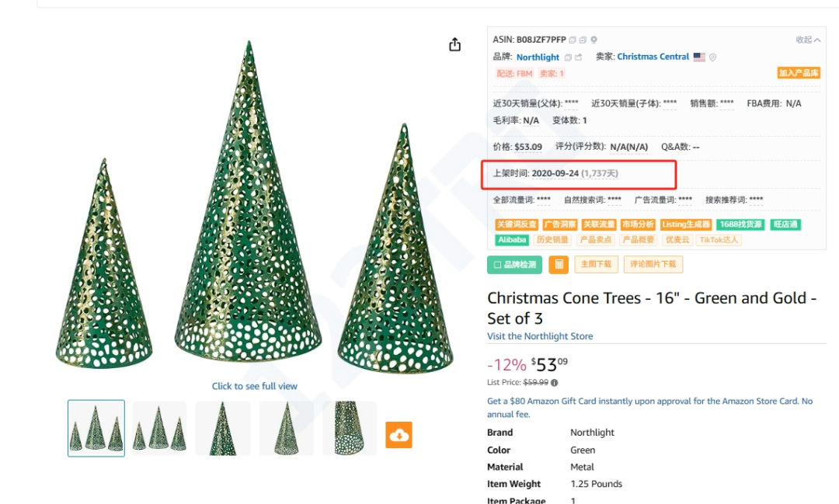Open the Listing生成器 tag
The width and height of the screenshot is (839, 504).
[686, 224]
